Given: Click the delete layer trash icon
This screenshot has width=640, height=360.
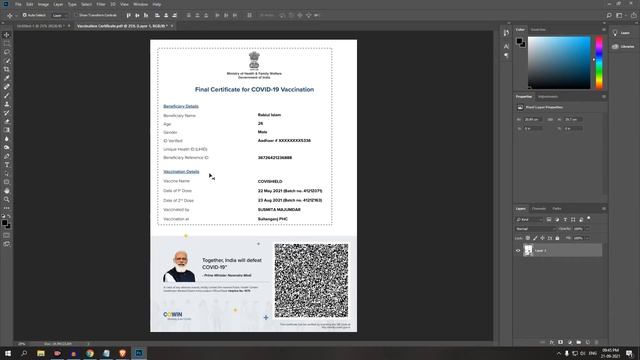Looking at the screenshot, I should click(597, 342).
